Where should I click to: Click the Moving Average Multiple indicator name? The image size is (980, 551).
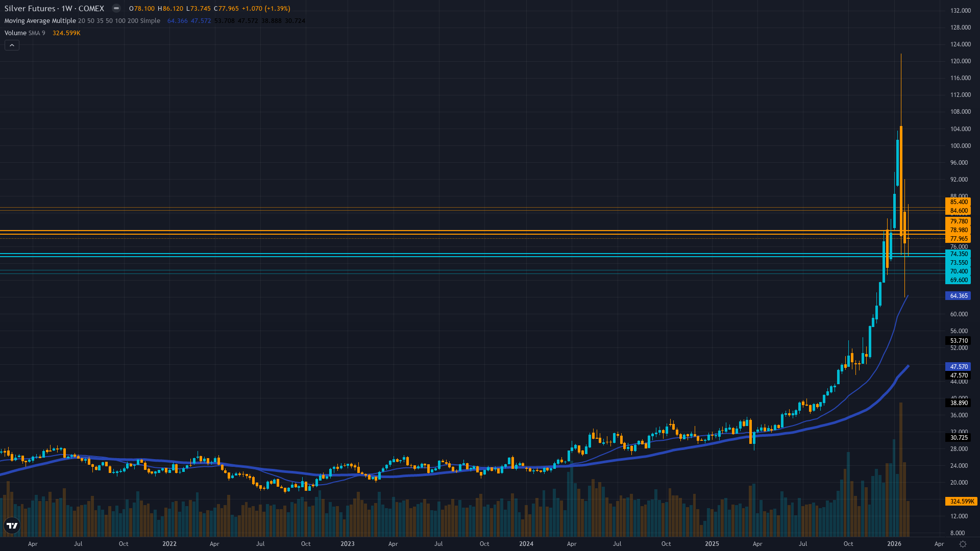coord(40,21)
